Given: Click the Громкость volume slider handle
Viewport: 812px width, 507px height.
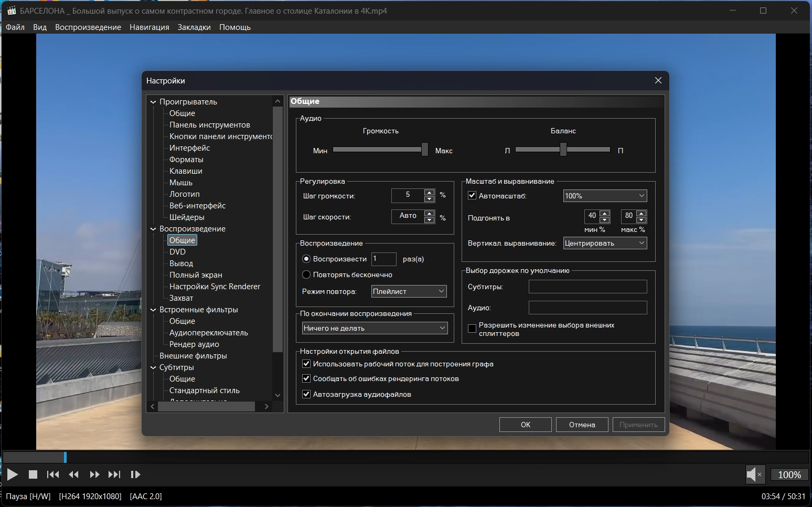Looking at the screenshot, I should pyautogui.click(x=425, y=150).
